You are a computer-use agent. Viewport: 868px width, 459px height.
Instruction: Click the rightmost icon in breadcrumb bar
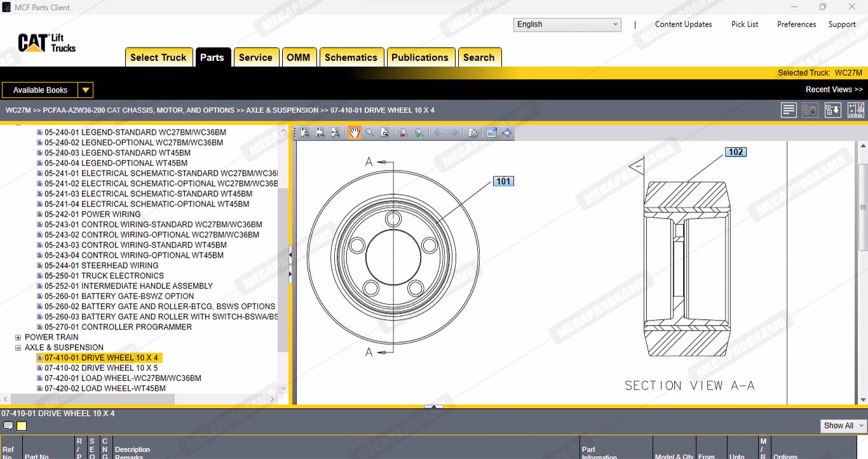(x=856, y=110)
